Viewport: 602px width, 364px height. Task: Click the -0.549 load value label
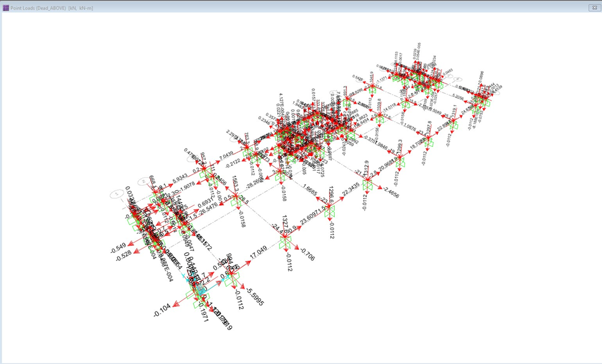pyautogui.click(x=118, y=247)
